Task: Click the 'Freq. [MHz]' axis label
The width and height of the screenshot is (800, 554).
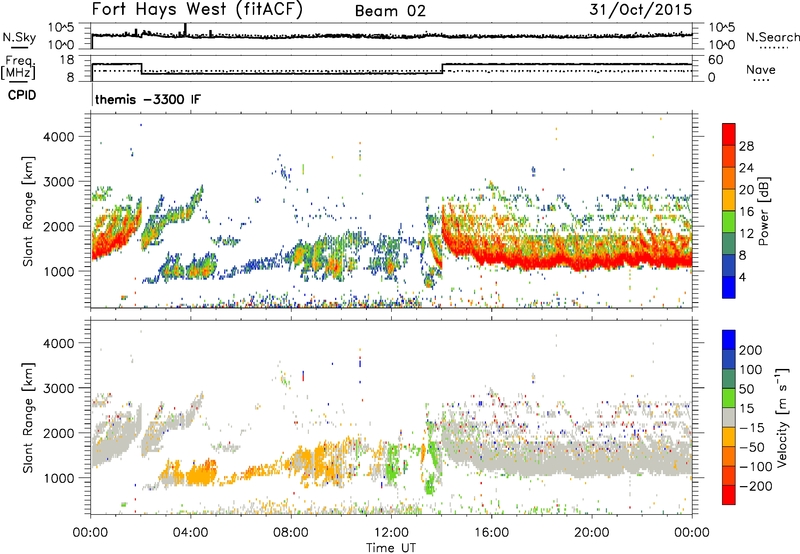Action: click(x=18, y=68)
